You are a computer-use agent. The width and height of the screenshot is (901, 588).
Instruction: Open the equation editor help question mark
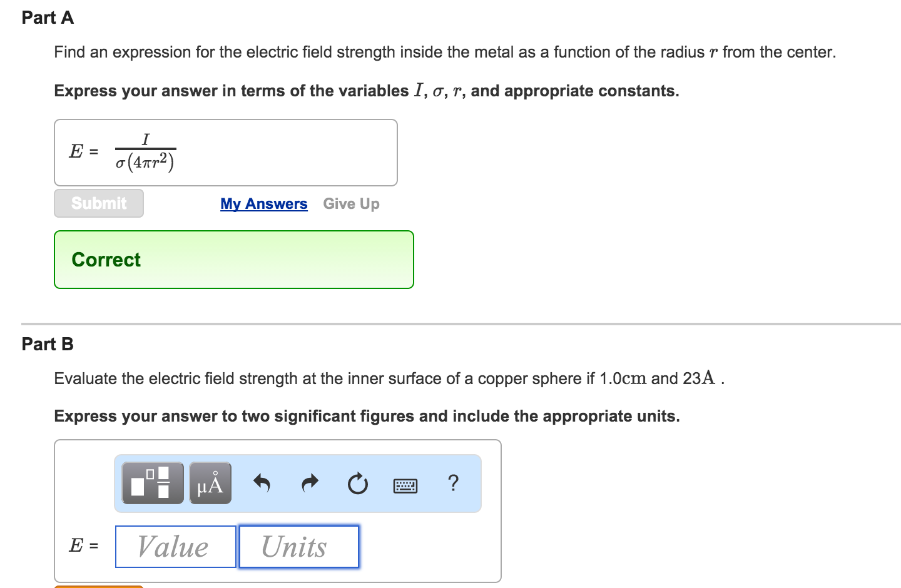click(453, 482)
